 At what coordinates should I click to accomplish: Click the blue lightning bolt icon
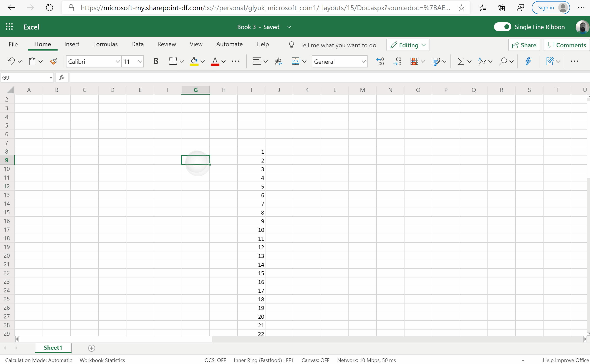tap(528, 61)
